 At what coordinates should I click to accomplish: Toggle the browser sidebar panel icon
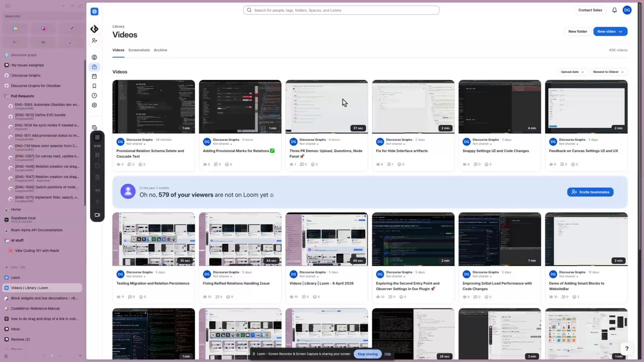coord(9,6)
